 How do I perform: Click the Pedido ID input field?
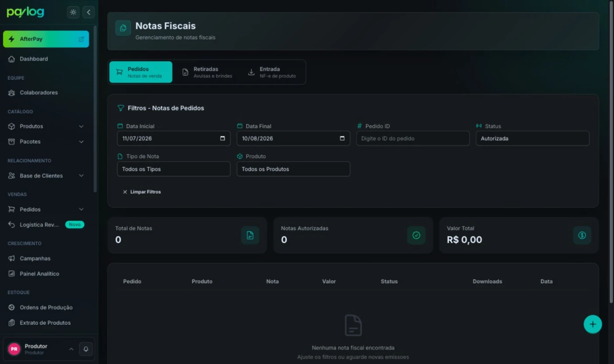point(413,138)
